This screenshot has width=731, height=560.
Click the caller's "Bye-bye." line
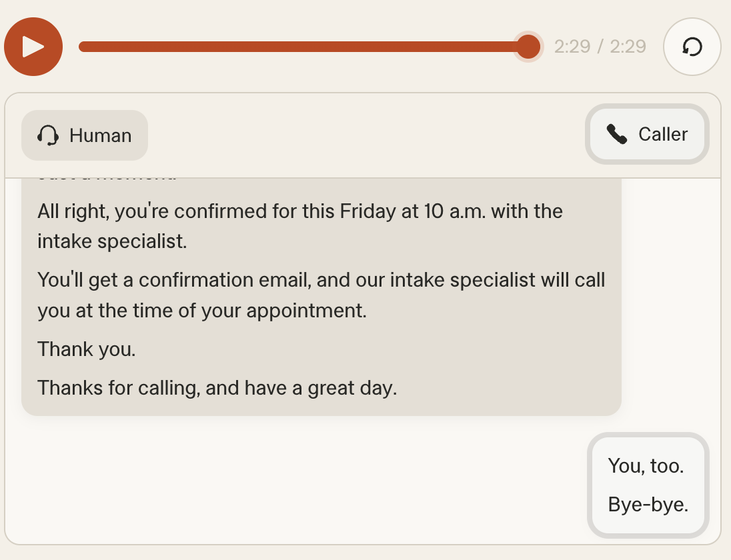point(648,505)
